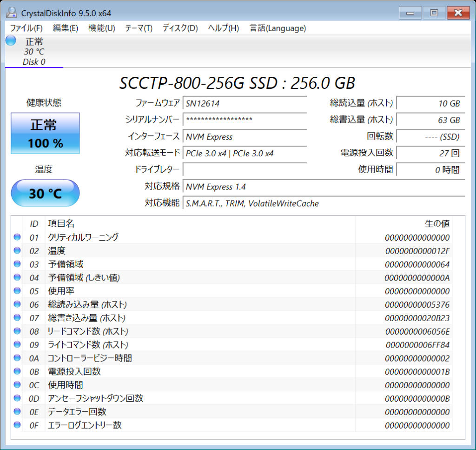The image size is (476, 450).
Task: Click status orb for ライトコマンド数 row
Action: pyautogui.click(x=17, y=344)
